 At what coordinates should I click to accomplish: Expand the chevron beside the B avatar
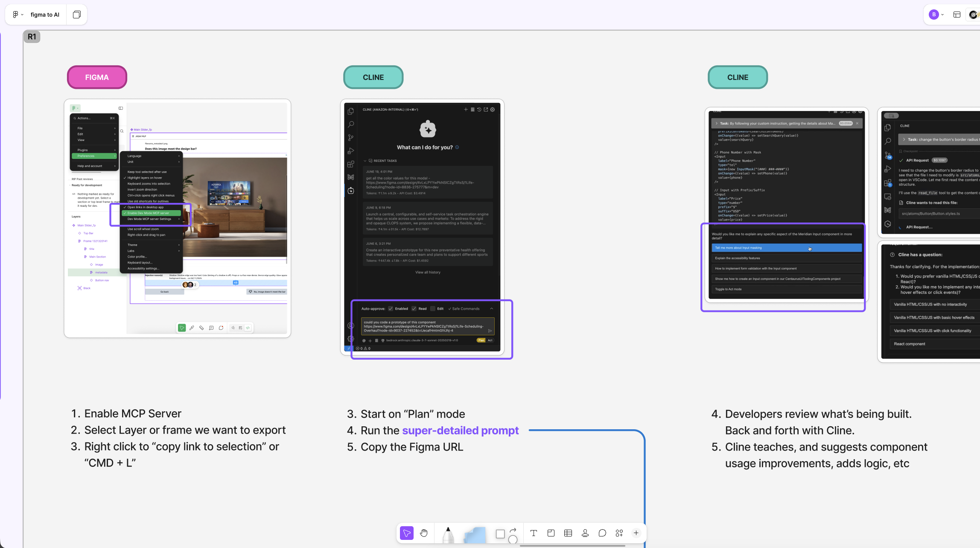942,15
